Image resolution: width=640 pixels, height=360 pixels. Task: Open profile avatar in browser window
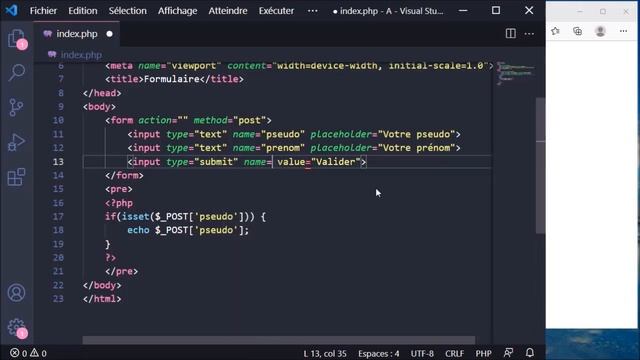click(600, 31)
